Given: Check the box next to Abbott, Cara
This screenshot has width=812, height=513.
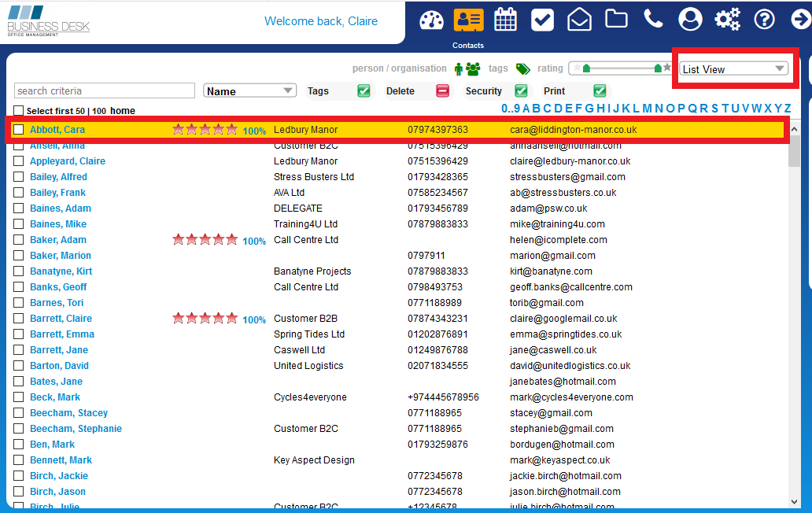Looking at the screenshot, I should (17, 129).
